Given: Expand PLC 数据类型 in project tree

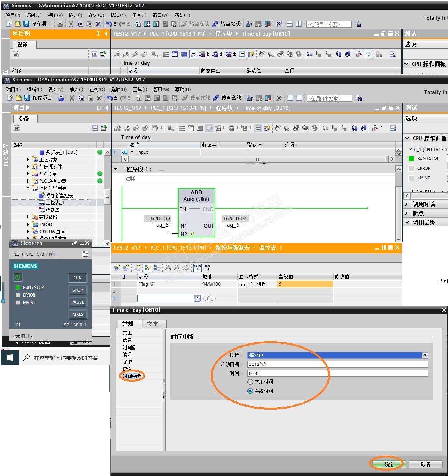Looking at the screenshot, I should click(28, 181).
